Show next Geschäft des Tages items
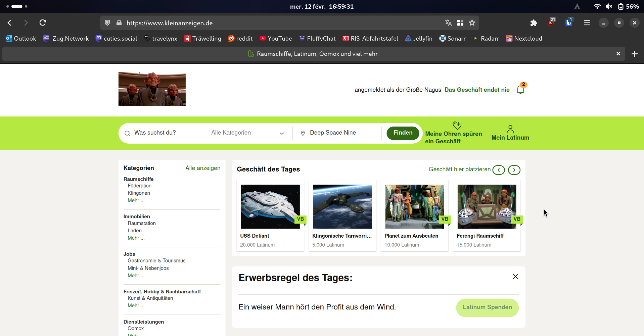 514,170
